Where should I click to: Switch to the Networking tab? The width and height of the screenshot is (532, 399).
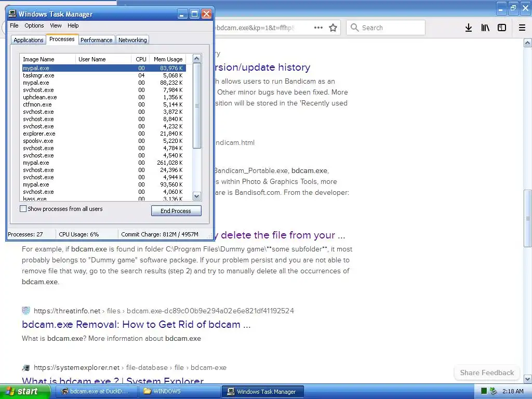pyautogui.click(x=132, y=40)
